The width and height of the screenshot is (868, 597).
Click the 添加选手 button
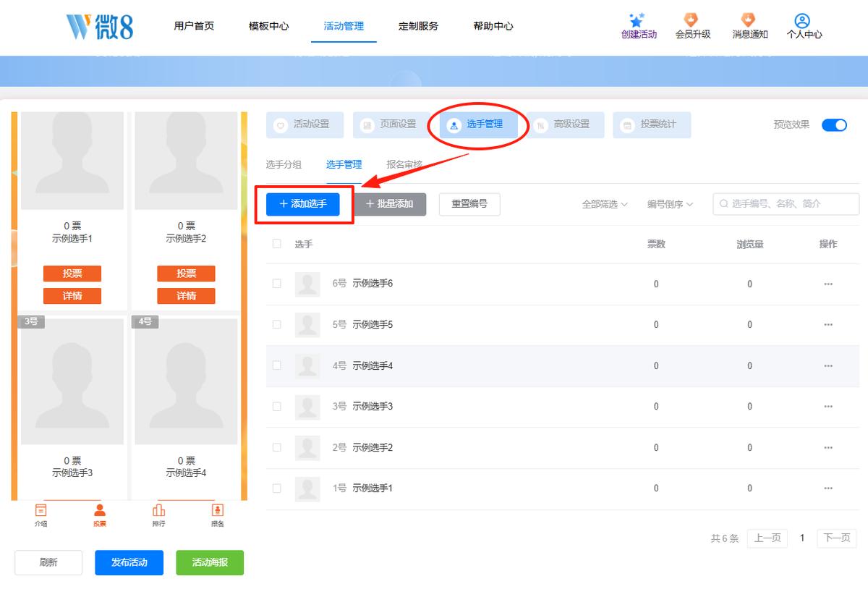point(303,204)
